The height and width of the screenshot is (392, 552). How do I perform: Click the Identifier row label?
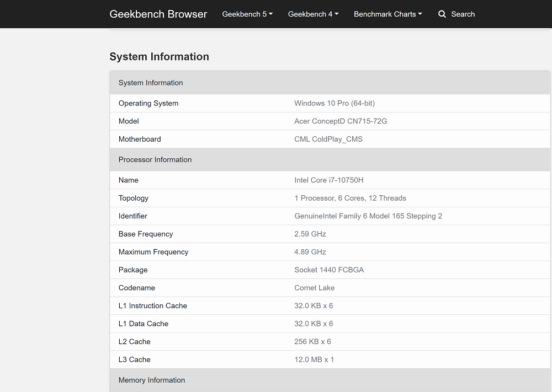pyautogui.click(x=132, y=216)
